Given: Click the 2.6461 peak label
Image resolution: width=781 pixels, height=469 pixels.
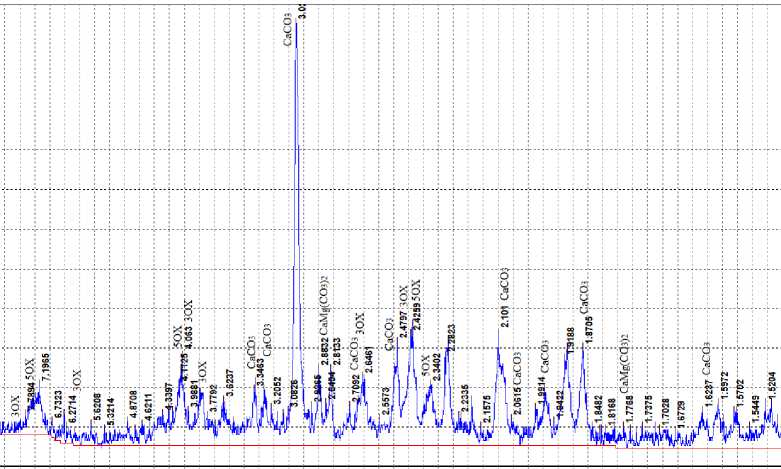Looking at the screenshot, I should click(x=369, y=359).
